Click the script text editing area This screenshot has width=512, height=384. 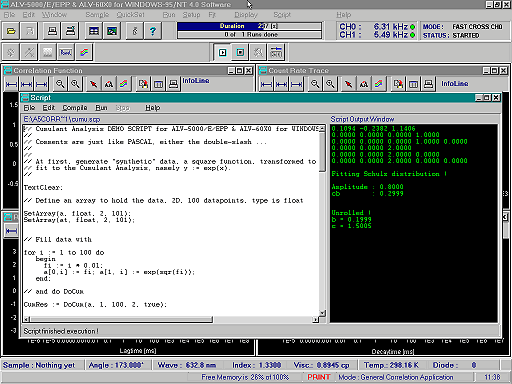171,220
